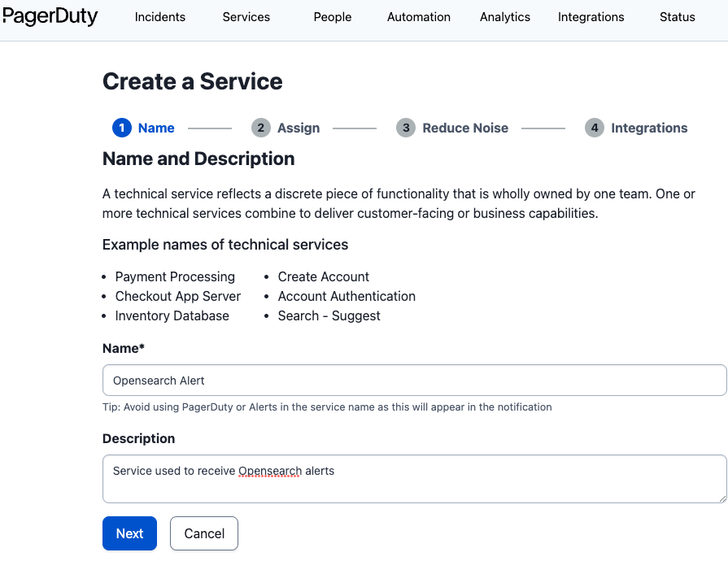
Task: Select step 4 circle icon
Action: pyautogui.click(x=595, y=128)
